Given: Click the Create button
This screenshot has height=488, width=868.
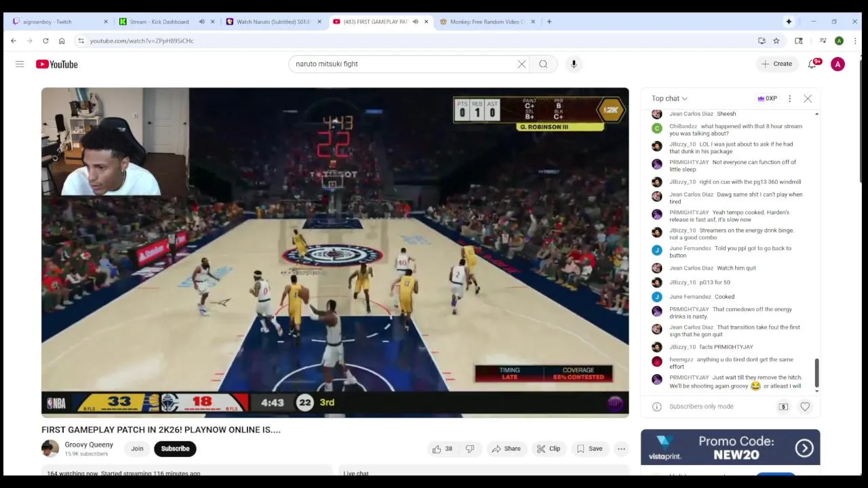Looking at the screenshot, I should click(776, 64).
